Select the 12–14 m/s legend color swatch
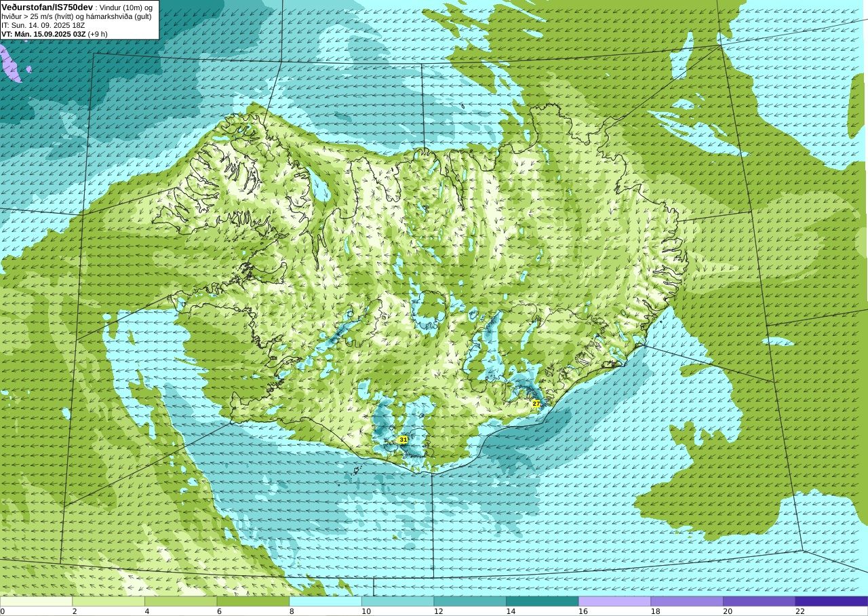868x616 pixels. pyautogui.click(x=470, y=601)
